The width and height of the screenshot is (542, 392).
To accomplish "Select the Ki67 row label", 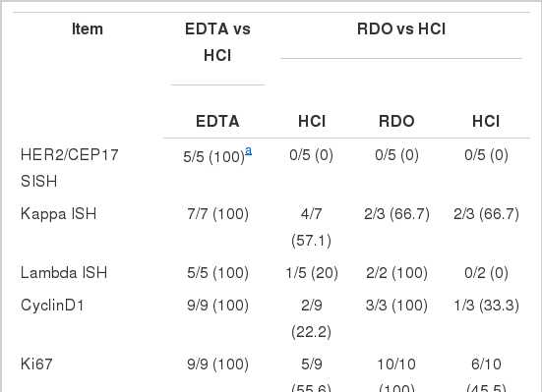I will coord(36,364).
